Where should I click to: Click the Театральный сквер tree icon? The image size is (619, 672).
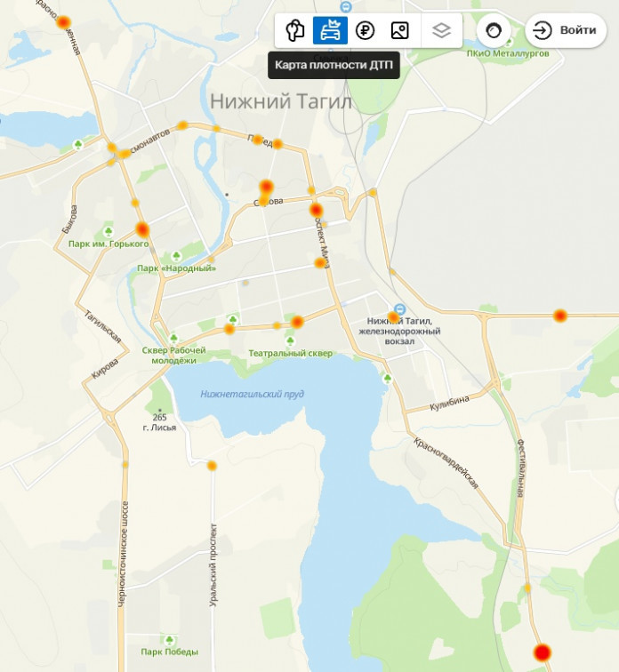290,341
